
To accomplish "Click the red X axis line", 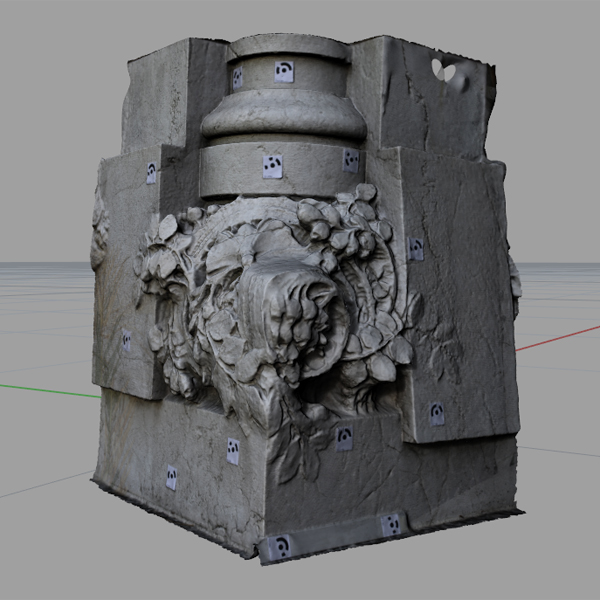I will click(x=560, y=336).
